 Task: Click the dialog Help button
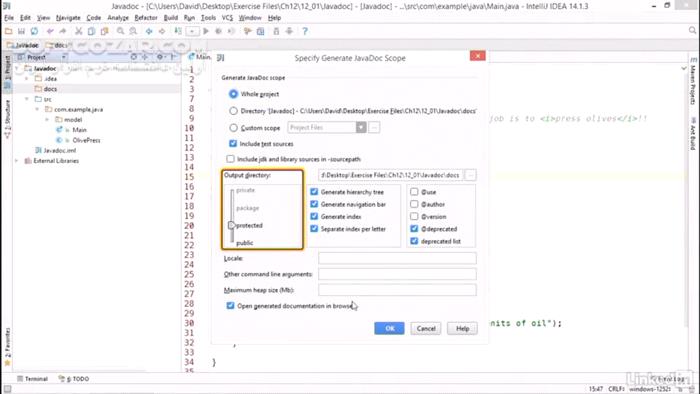click(462, 328)
